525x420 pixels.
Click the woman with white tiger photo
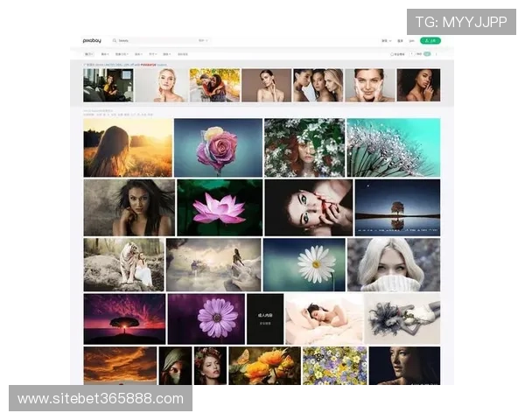tap(123, 264)
